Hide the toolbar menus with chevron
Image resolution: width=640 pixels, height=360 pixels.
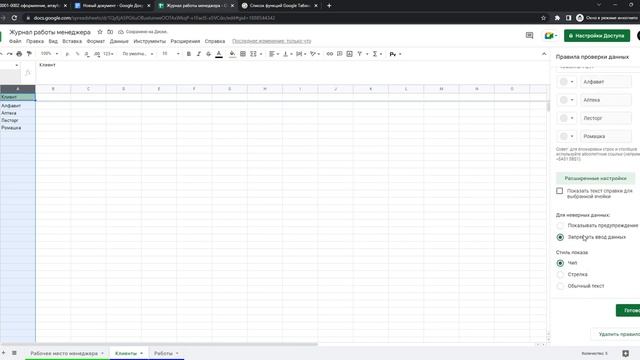coord(544,54)
